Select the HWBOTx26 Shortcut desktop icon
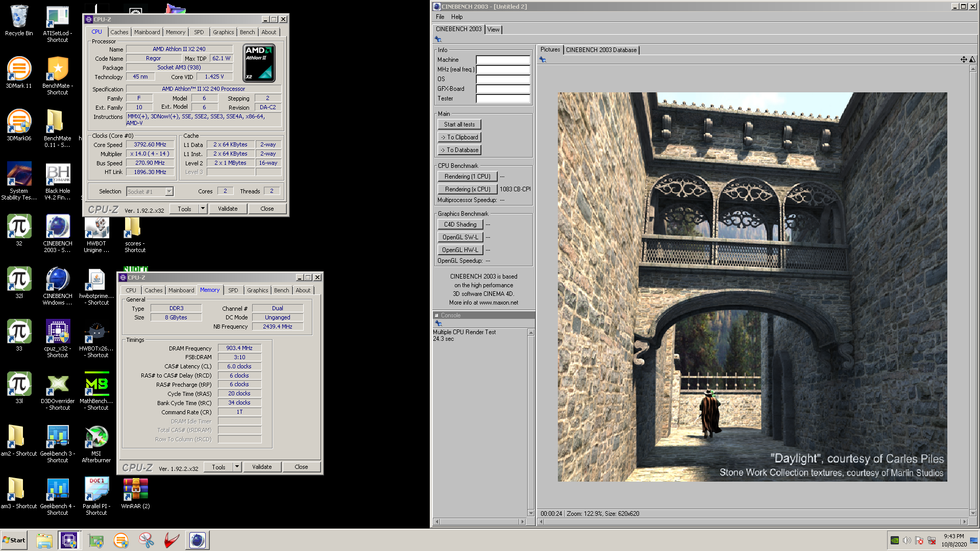The image size is (980, 551). (96, 338)
